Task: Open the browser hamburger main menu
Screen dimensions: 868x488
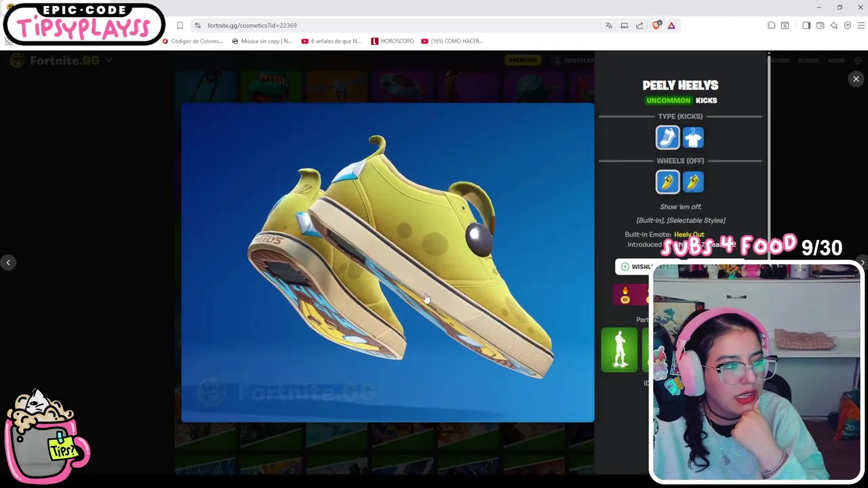Action: click(x=861, y=25)
